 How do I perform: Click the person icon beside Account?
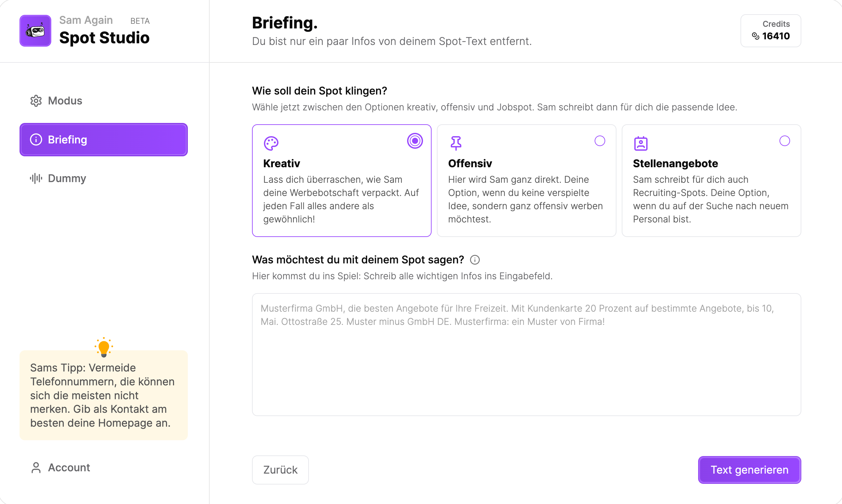click(36, 468)
